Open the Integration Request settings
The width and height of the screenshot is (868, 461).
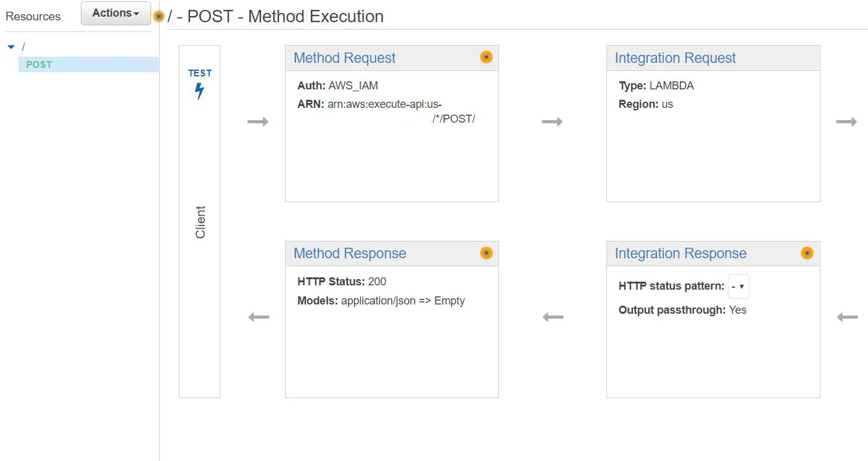pos(675,58)
